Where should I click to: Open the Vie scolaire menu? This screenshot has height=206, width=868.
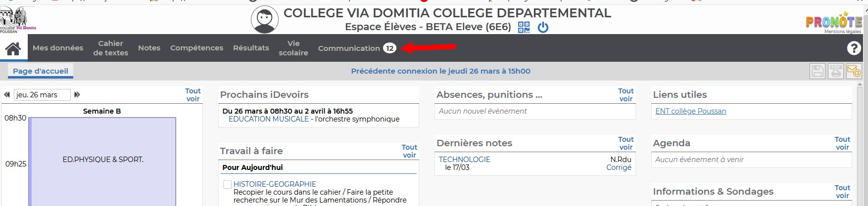tap(293, 48)
